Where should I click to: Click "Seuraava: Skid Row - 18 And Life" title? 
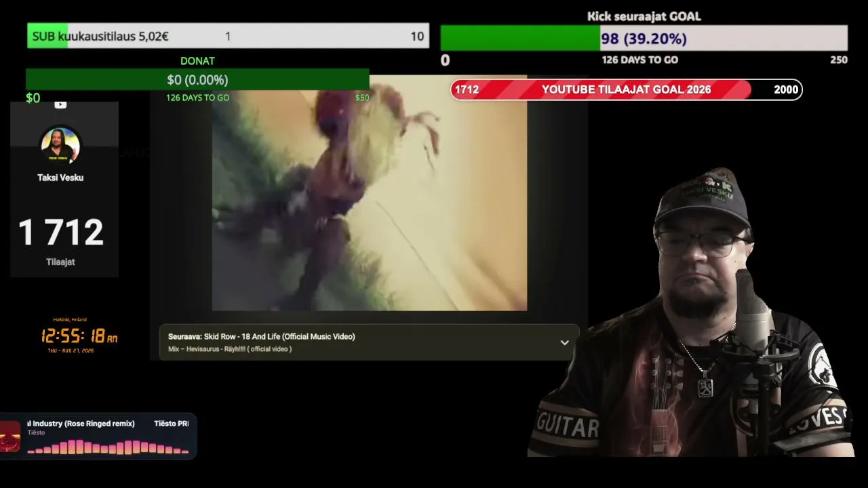(x=262, y=336)
